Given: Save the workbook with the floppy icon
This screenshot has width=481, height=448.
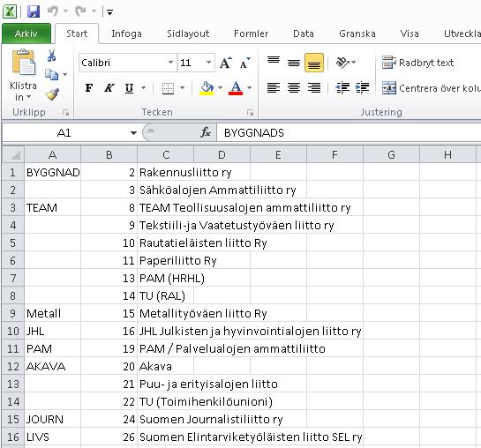Looking at the screenshot, I should [x=34, y=11].
